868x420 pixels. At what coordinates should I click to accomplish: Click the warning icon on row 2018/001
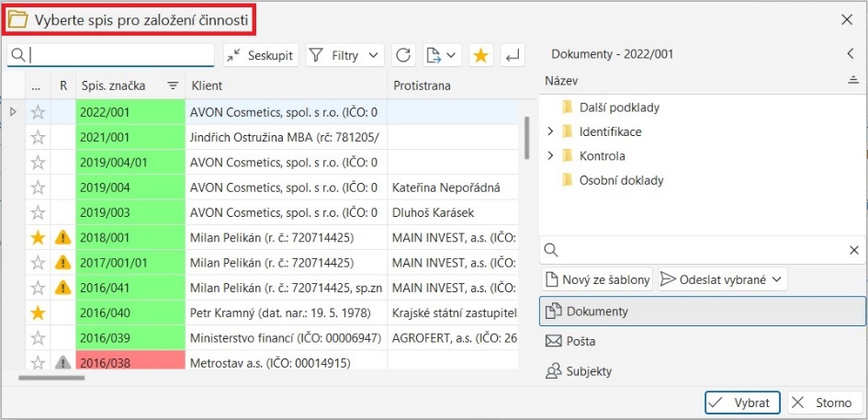point(62,237)
